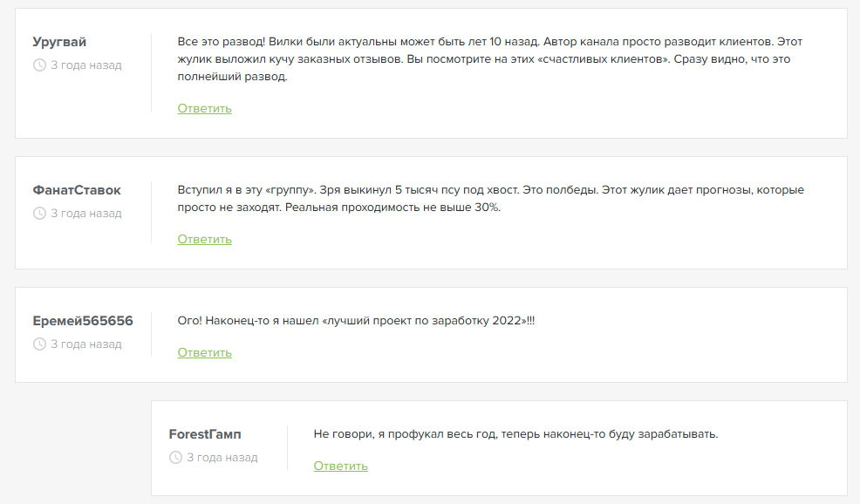
Task: Reply to Уругвай's comment via Ответить
Action: (203, 108)
